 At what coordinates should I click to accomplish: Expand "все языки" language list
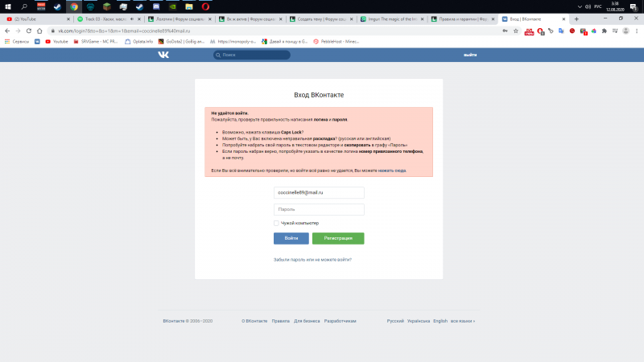[462, 321]
